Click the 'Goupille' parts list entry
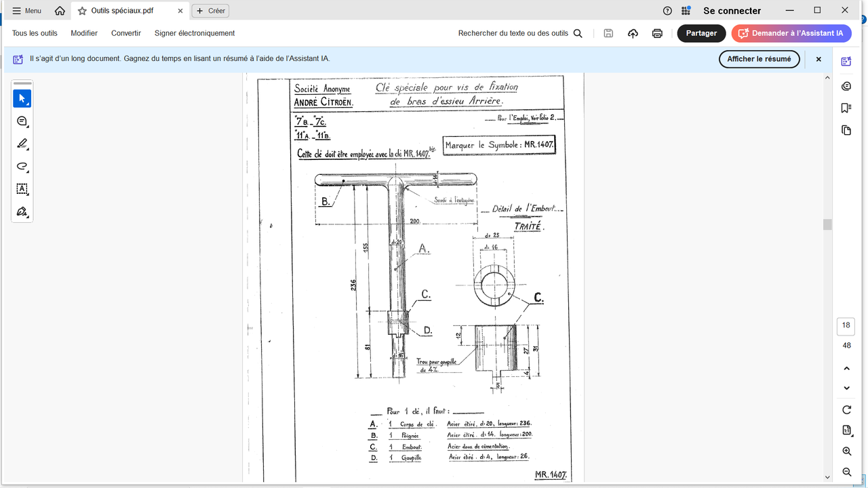Image resolution: width=868 pixels, height=488 pixels. tap(411, 458)
